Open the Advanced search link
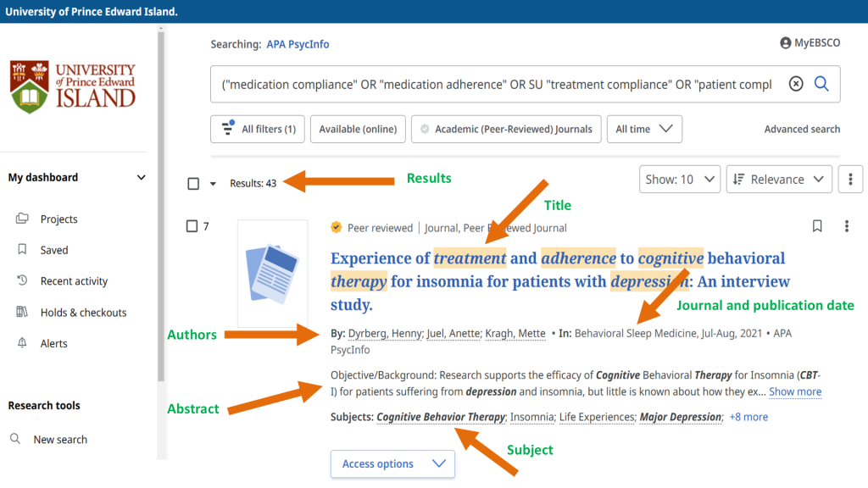The height and width of the screenshot is (488, 868). pyautogui.click(x=802, y=130)
